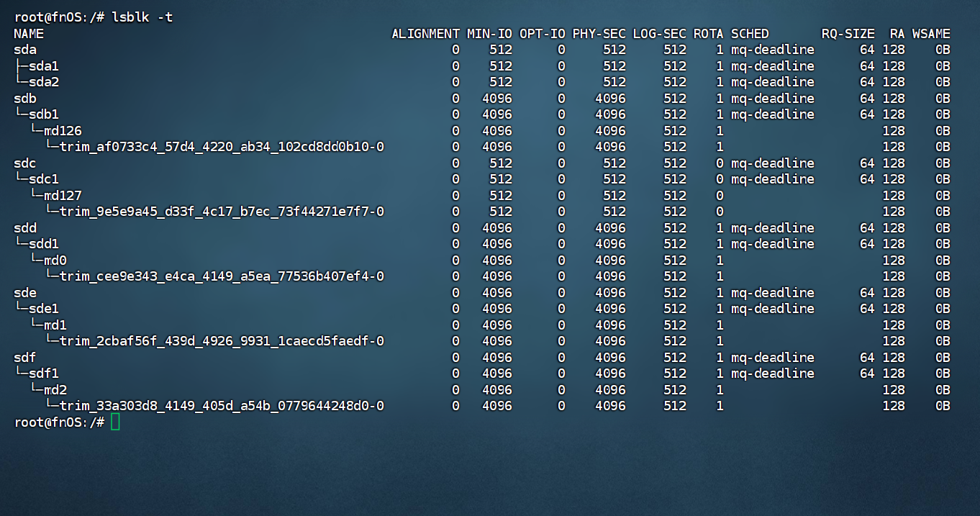Click the RQ-SIZE value 64 in sdd row

pos(867,228)
